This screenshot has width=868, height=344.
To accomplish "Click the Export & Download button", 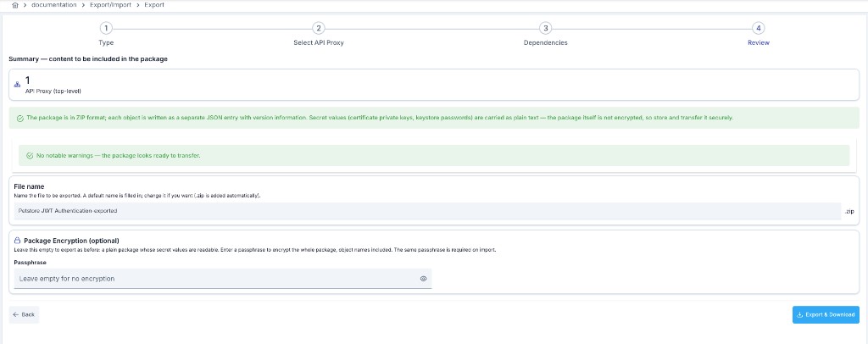I will pyautogui.click(x=826, y=314).
